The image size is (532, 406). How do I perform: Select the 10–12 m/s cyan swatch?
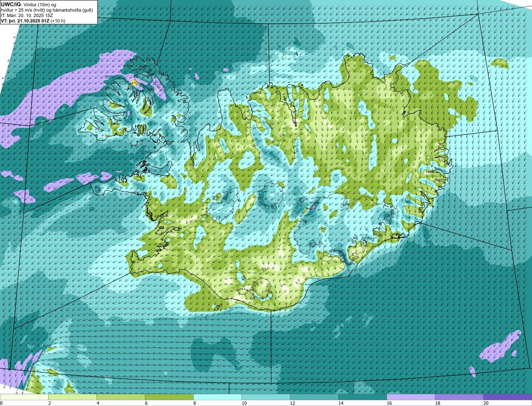[x=266, y=397]
